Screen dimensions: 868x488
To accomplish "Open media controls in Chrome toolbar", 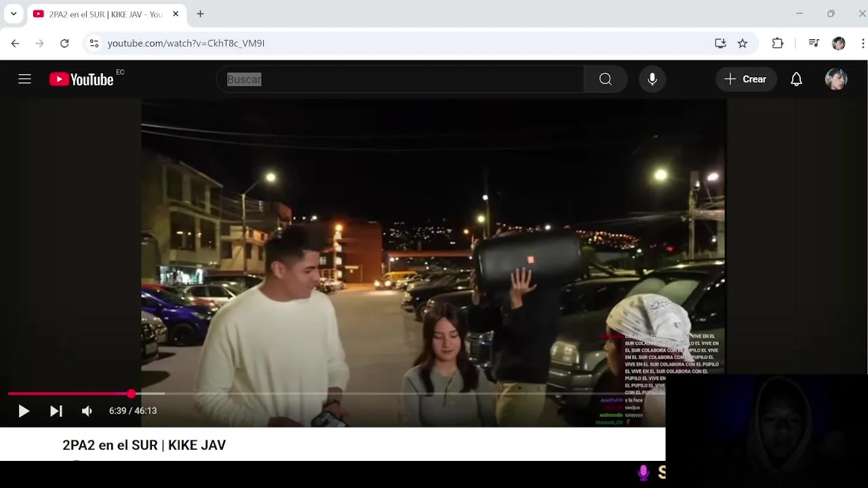I will pos(814,43).
